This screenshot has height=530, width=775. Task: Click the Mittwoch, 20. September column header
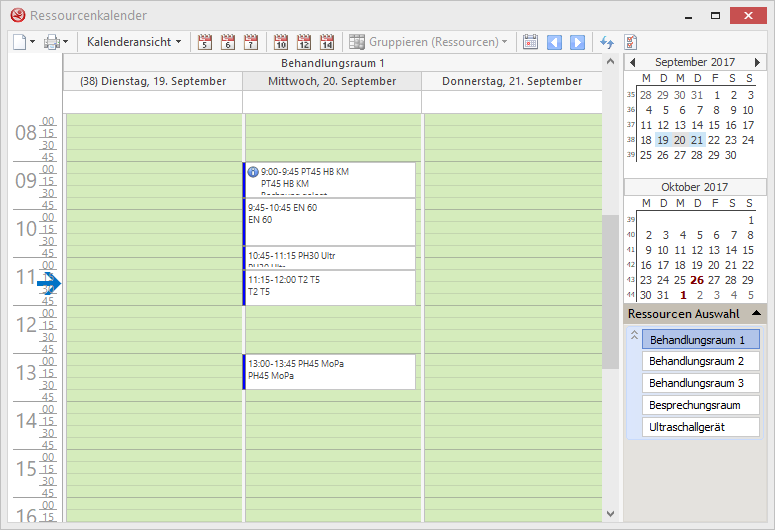[x=331, y=81]
